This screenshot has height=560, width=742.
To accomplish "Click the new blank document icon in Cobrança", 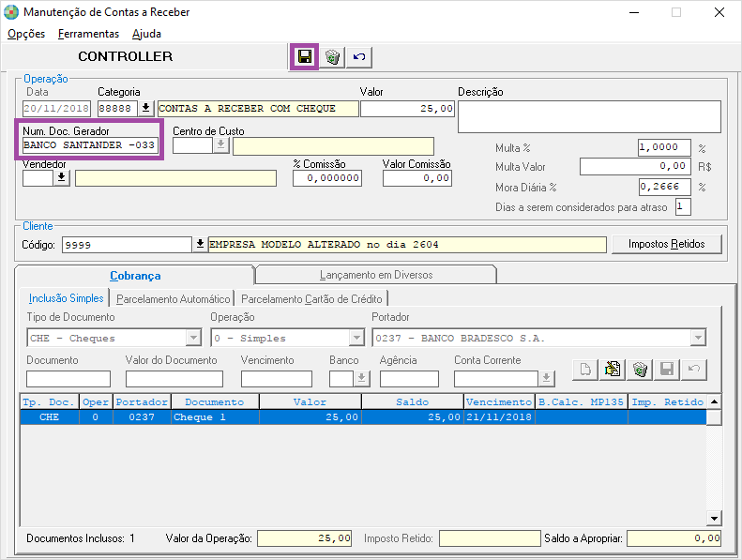I will pyautogui.click(x=585, y=370).
